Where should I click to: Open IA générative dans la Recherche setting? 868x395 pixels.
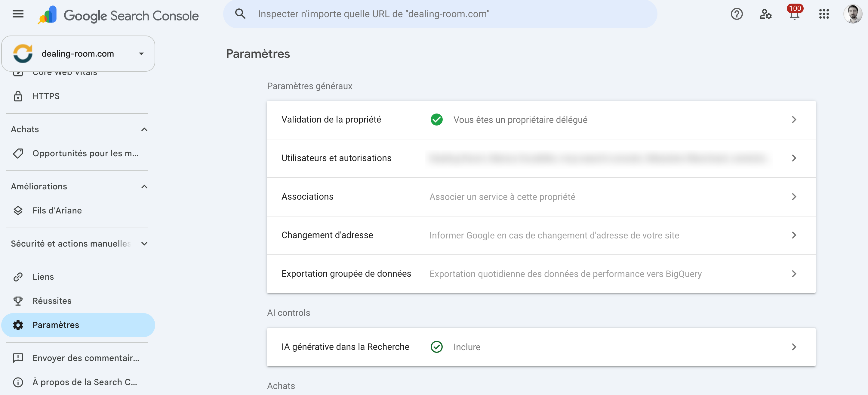coord(541,347)
